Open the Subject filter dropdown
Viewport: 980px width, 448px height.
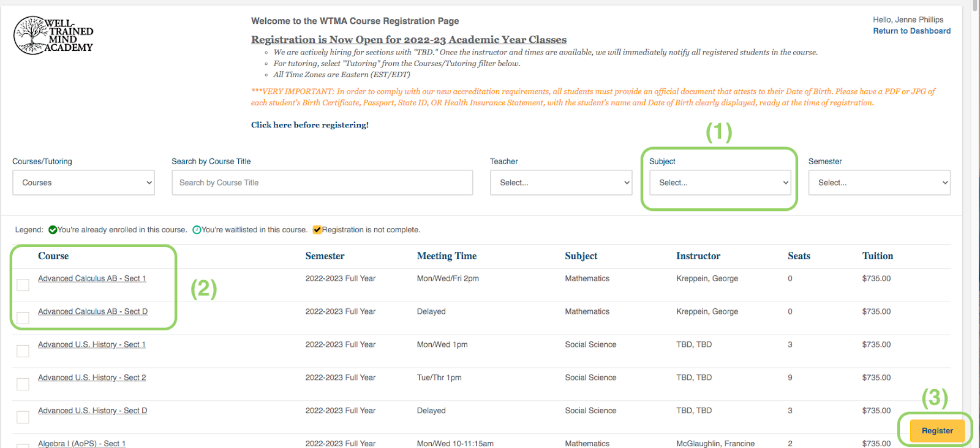(x=720, y=183)
